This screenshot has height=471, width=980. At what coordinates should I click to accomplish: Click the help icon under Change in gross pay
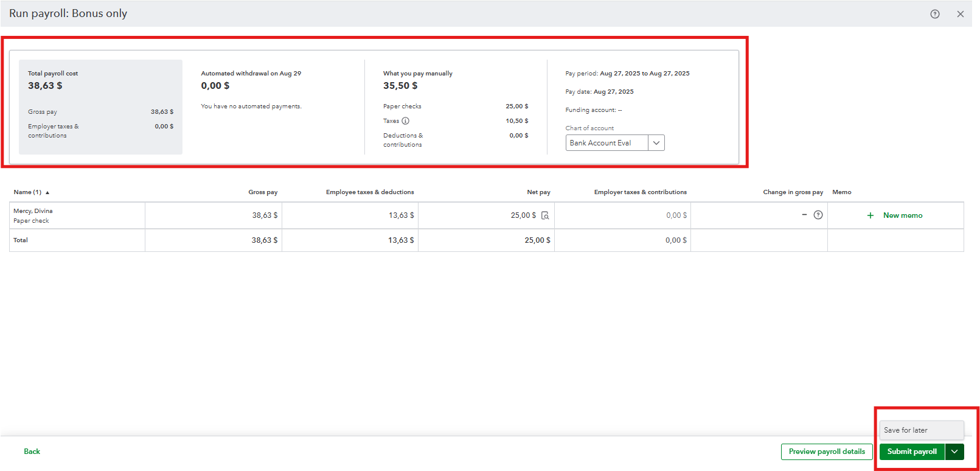click(818, 215)
